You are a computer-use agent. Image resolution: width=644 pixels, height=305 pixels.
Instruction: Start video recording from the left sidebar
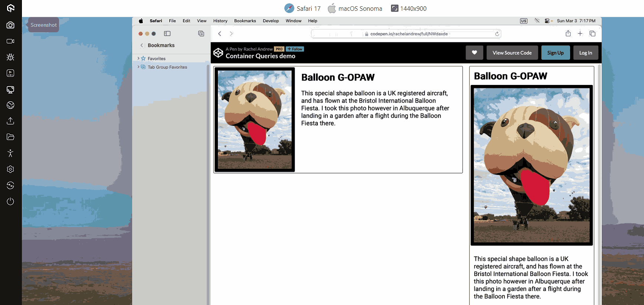10,41
